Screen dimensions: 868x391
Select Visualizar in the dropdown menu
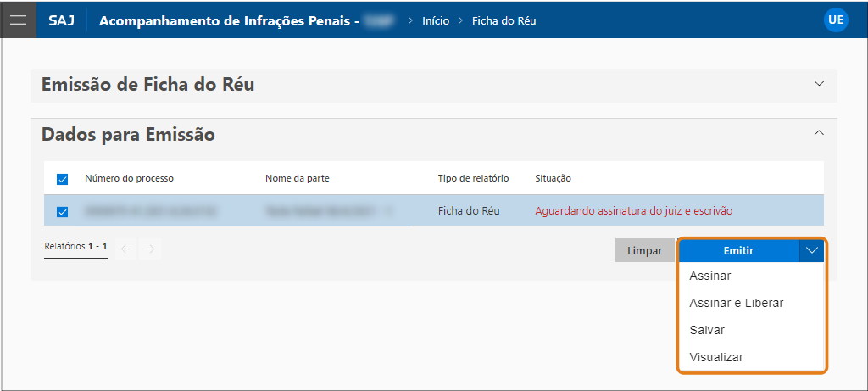coord(716,357)
